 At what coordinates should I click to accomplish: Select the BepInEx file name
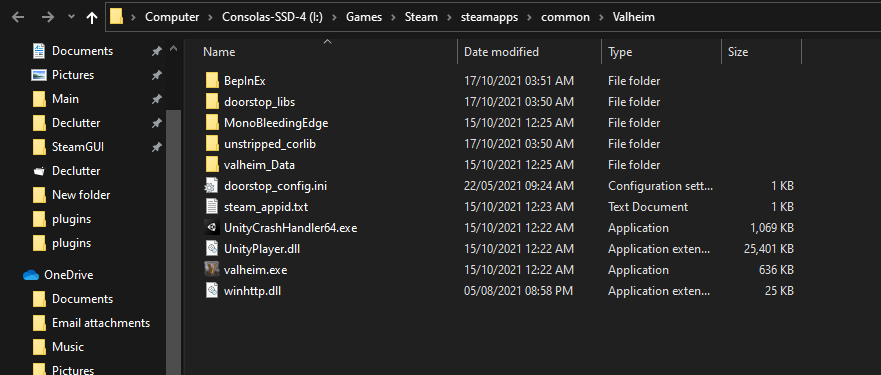point(244,81)
